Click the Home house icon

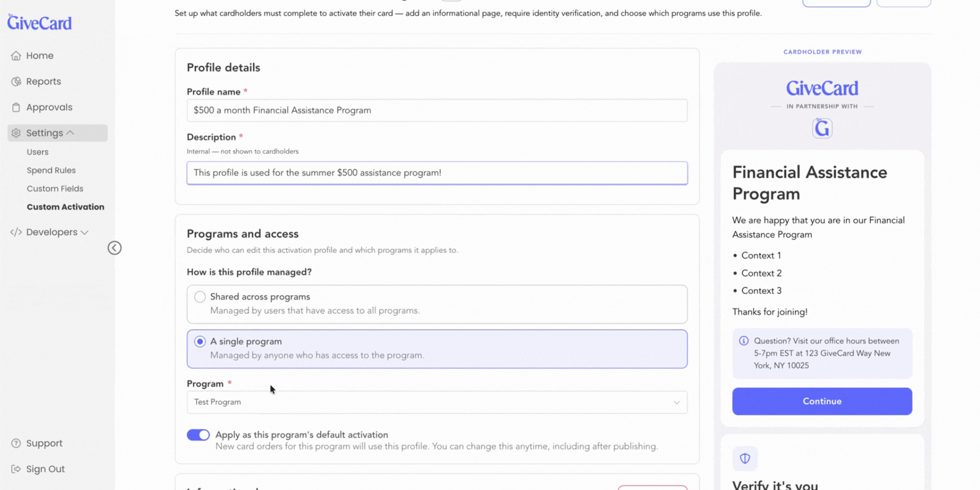[x=16, y=56]
